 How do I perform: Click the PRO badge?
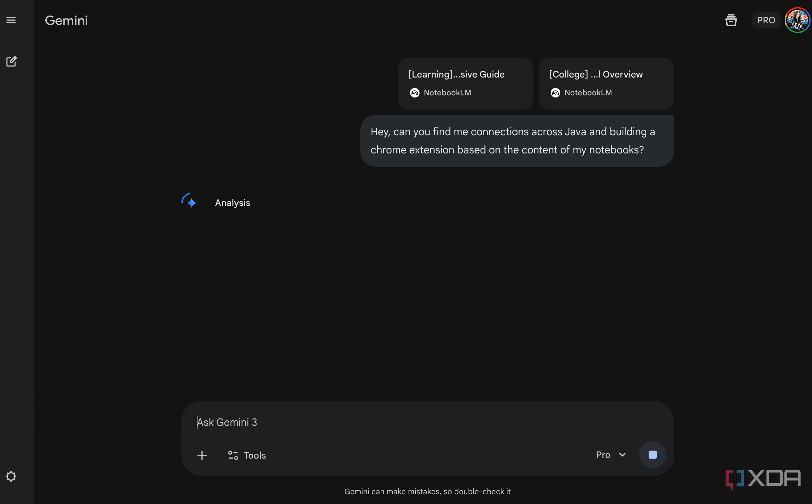point(766,20)
